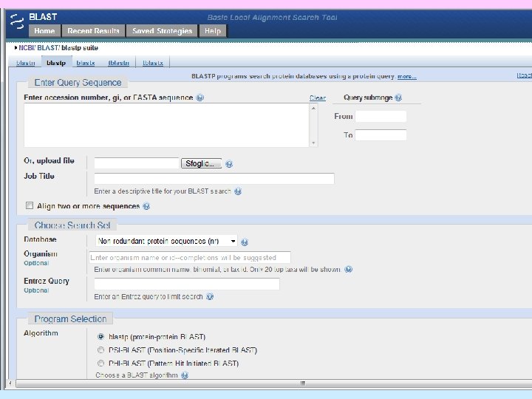Expand the NCBI breadcrumb triangle
The width and height of the screenshot is (532, 399).
[16, 48]
